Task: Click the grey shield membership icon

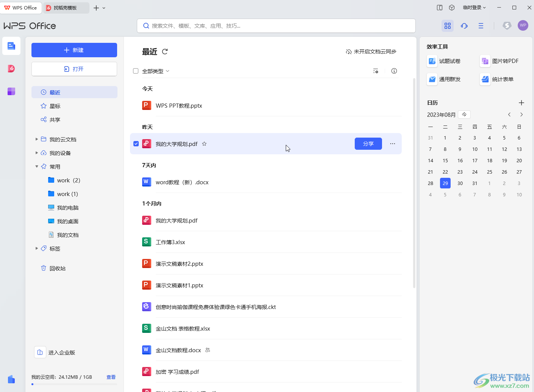Action: pos(507,26)
